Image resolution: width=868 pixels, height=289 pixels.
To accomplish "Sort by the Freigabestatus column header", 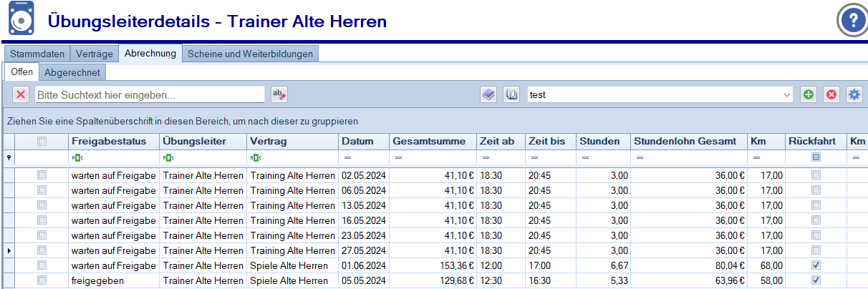I will 113,142.
